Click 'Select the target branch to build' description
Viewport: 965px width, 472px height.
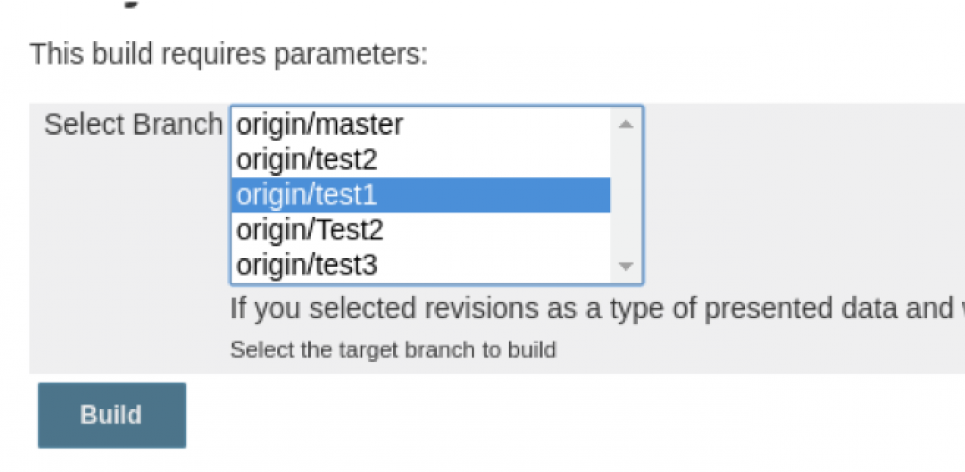(x=392, y=350)
